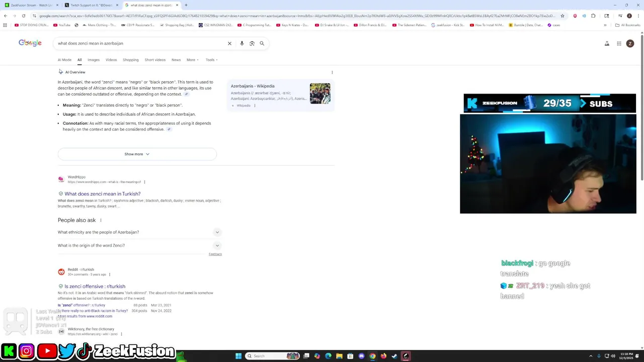Open Microsoft Edge from the taskbar
644x362 pixels.
[328, 356]
